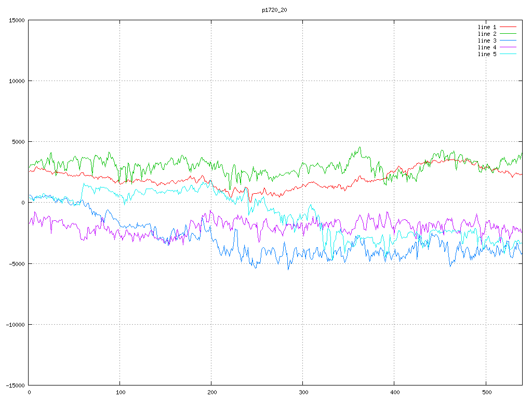Click the y-axis label 15000

(17, 20)
